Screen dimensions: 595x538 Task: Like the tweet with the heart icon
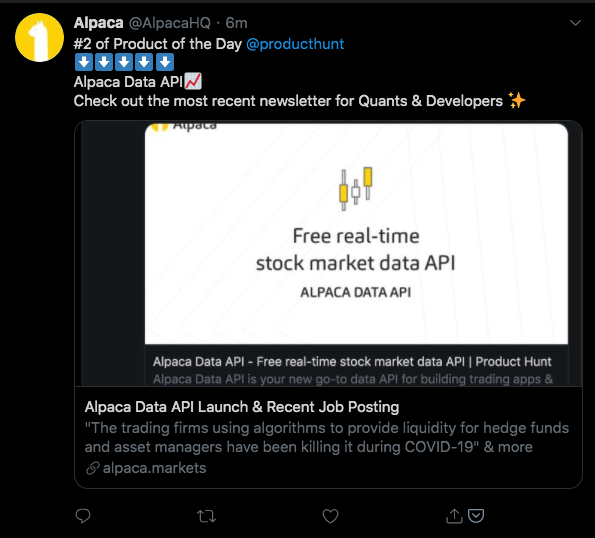pos(330,516)
